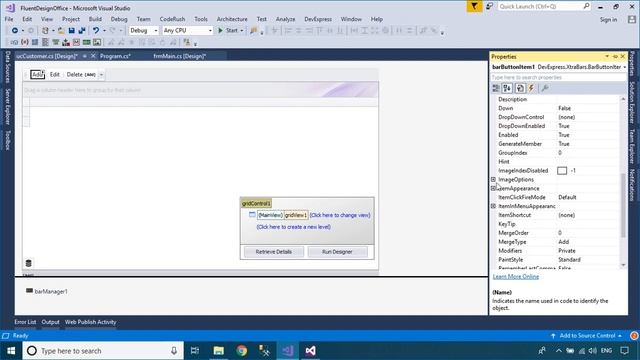Switch to the frmMain.cs [Design] tab

pos(180,56)
